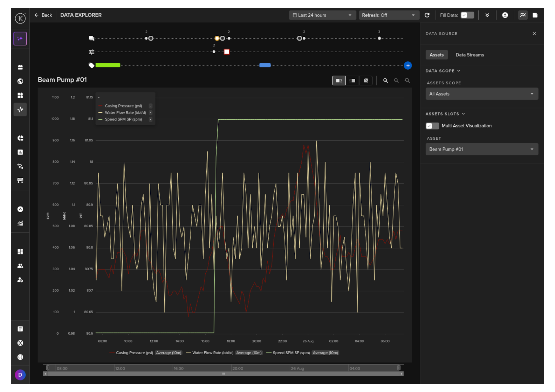This screenshot has height=392, width=555.
Task: Open the Data Explorer pulse icon in sidebar
Action: point(20,110)
